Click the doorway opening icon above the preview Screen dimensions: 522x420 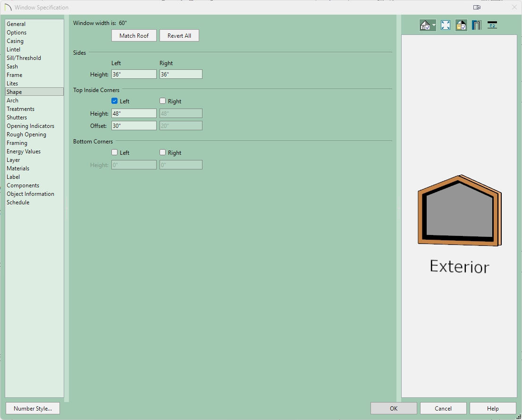[476, 25]
